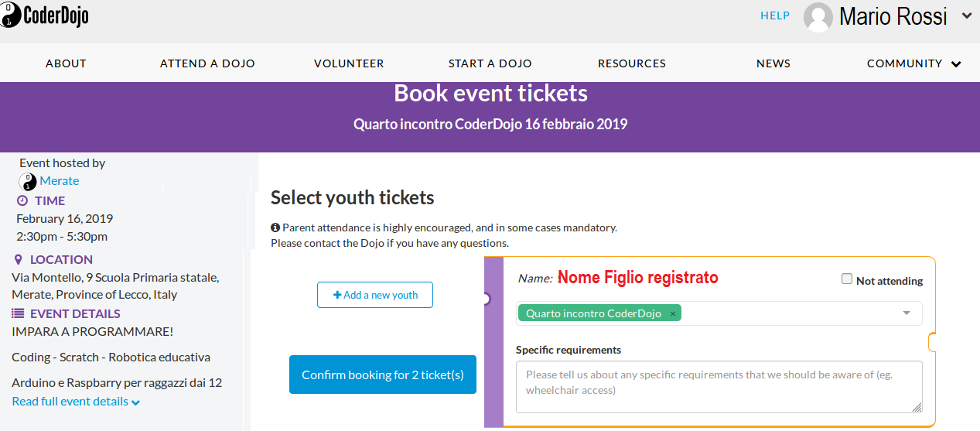Expand the Community menu chevron

point(956,64)
